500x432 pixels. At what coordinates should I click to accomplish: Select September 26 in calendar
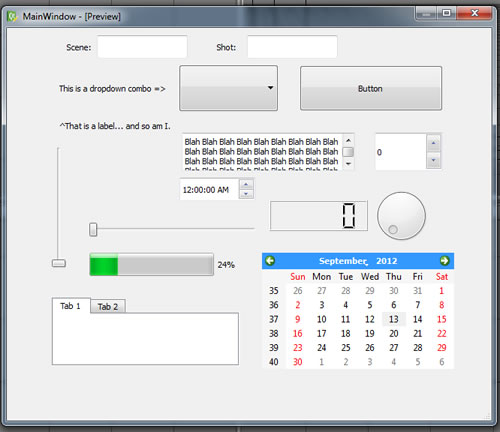[x=370, y=348]
